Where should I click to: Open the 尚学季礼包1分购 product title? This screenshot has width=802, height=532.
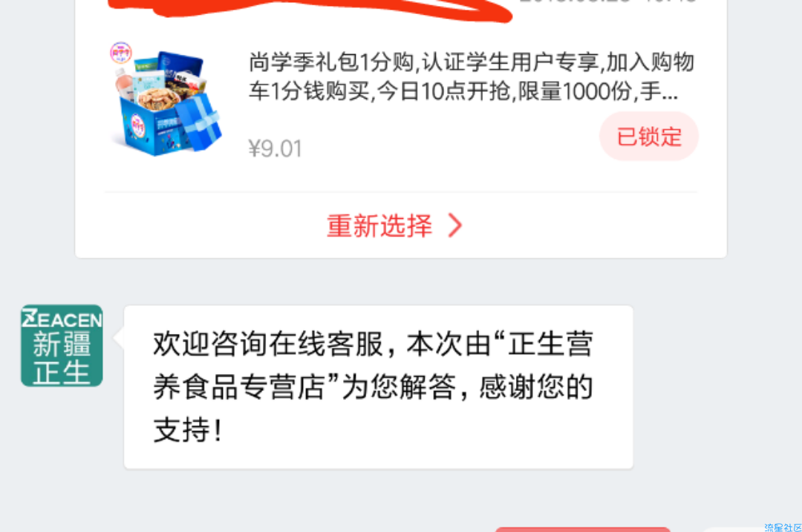[471, 77]
